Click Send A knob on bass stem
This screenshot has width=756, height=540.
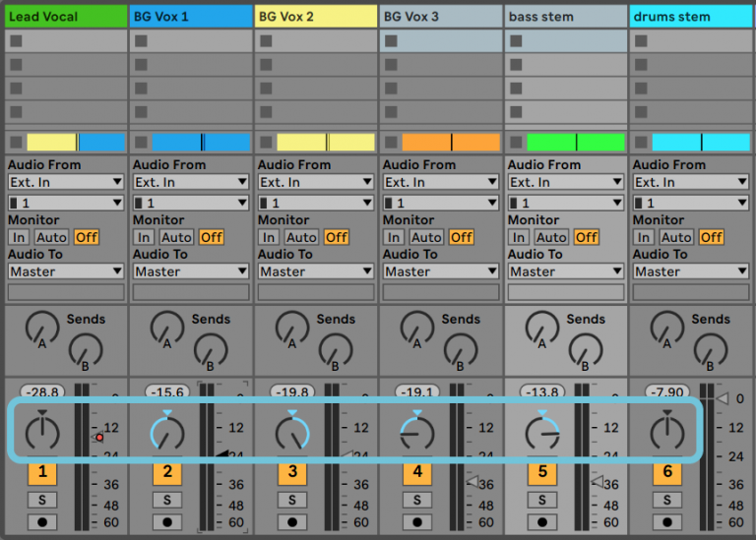[x=542, y=329]
